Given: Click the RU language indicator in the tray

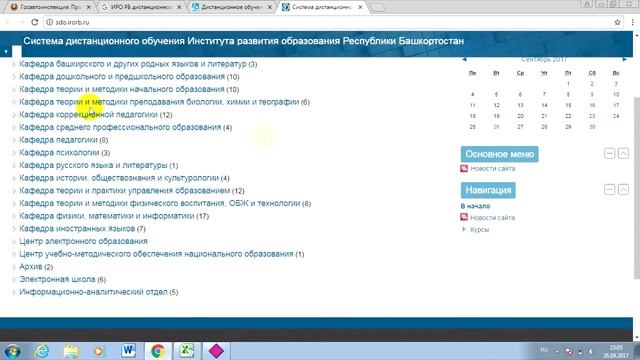Looking at the screenshot, I should coord(544,350).
